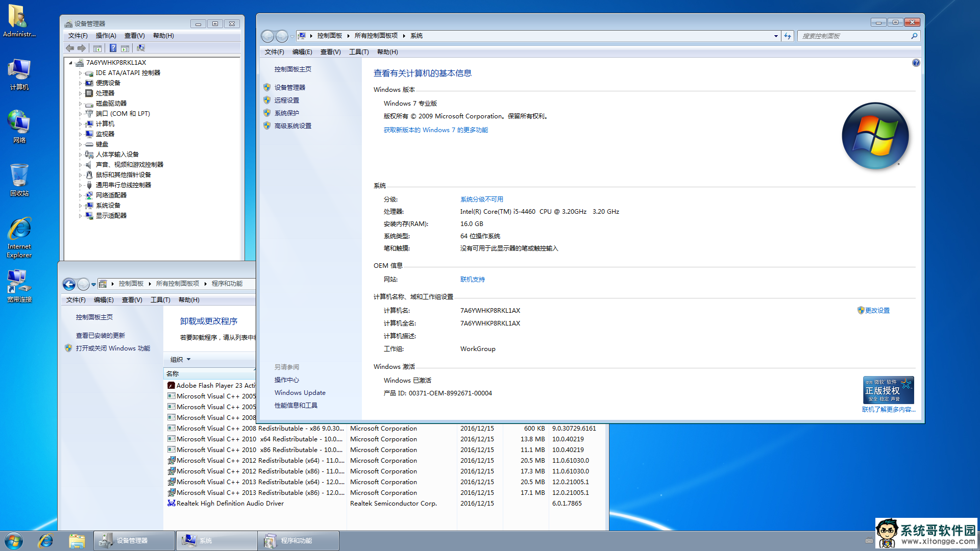This screenshot has height=551, width=980.
Task: Click 操作中心 link in System sidebar
Action: tap(286, 380)
